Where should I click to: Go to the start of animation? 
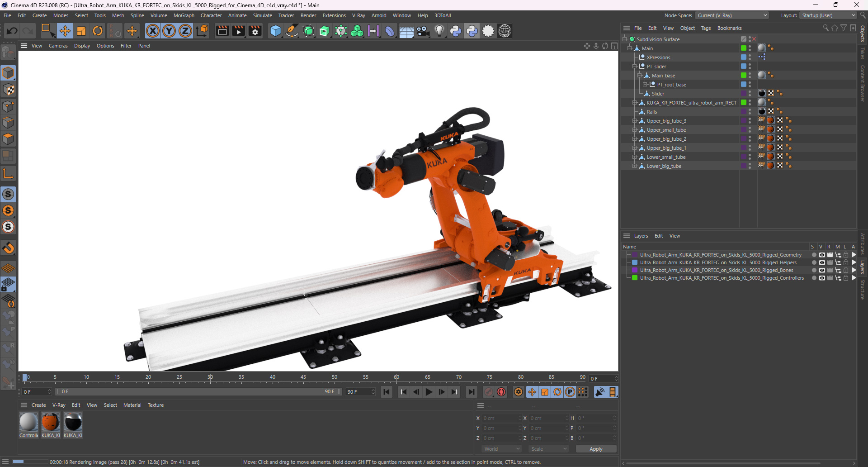(387, 392)
